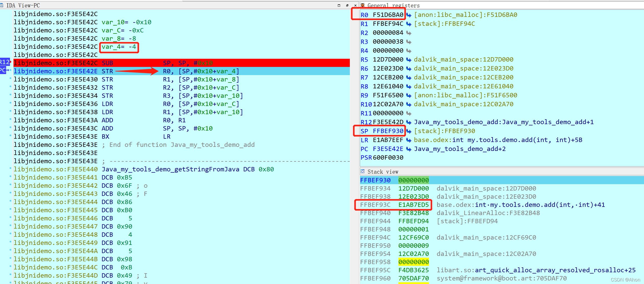Follow the jump arrow beside register R0

(409, 15)
